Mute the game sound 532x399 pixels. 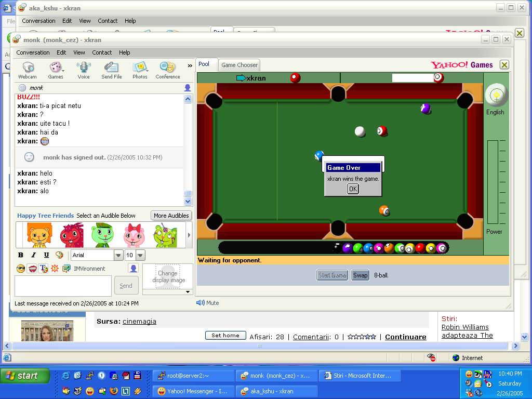point(208,303)
